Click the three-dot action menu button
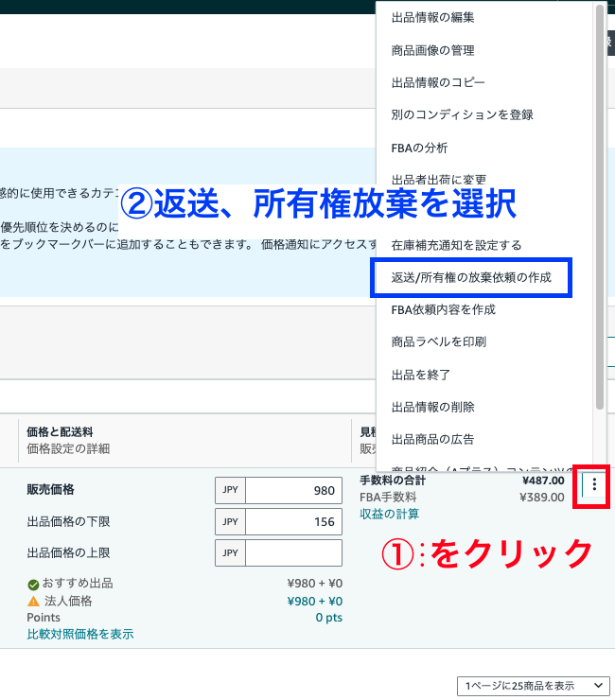615x700 pixels. tap(594, 485)
